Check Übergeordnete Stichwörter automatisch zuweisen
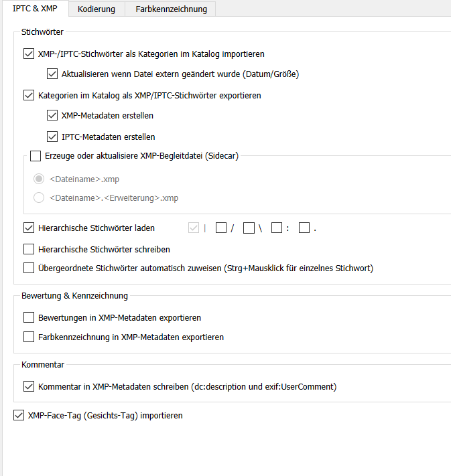Image resolution: width=451 pixels, height=476 pixels. (x=28, y=268)
